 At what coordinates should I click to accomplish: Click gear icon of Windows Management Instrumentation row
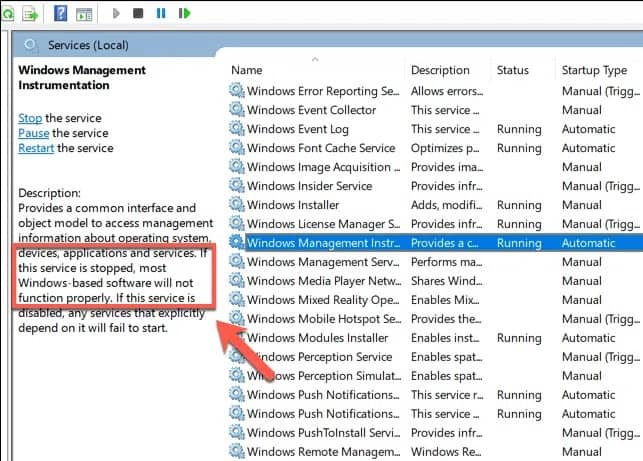tap(237, 242)
